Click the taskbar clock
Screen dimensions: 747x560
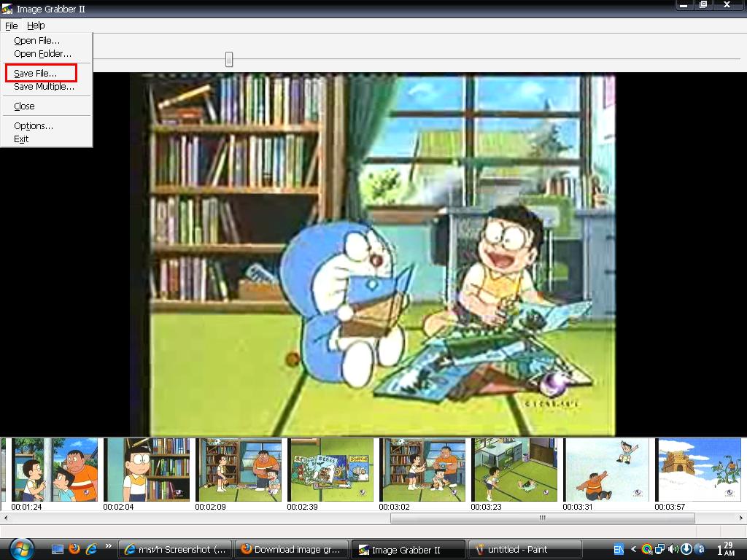coord(726,549)
